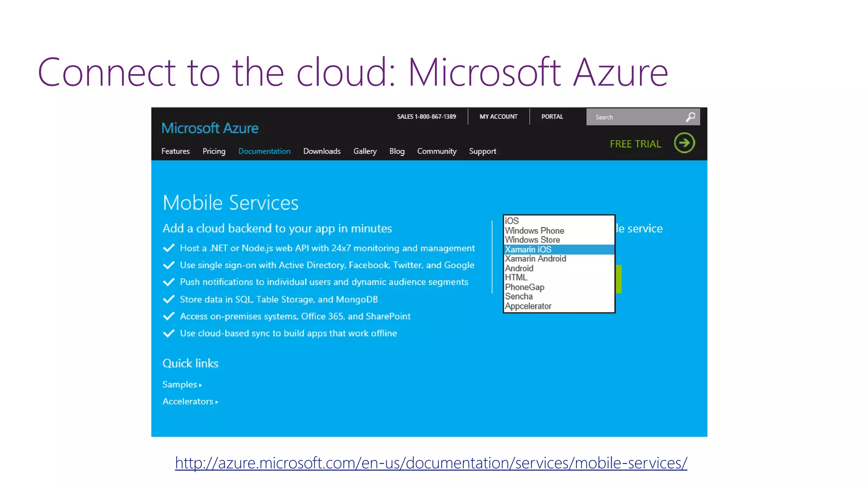Viewport: 868px width, 488px height.
Task: Open the Community page
Action: point(437,151)
